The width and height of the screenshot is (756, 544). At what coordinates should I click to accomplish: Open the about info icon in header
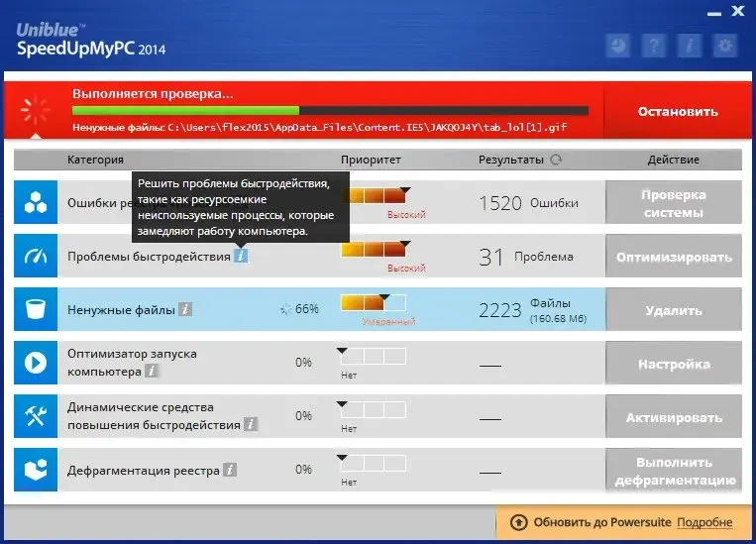pos(690,46)
